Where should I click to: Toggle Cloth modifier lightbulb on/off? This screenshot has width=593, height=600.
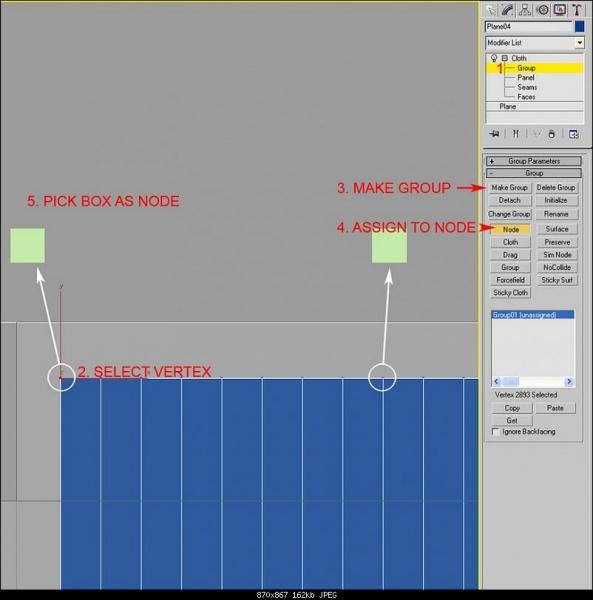pos(494,58)
